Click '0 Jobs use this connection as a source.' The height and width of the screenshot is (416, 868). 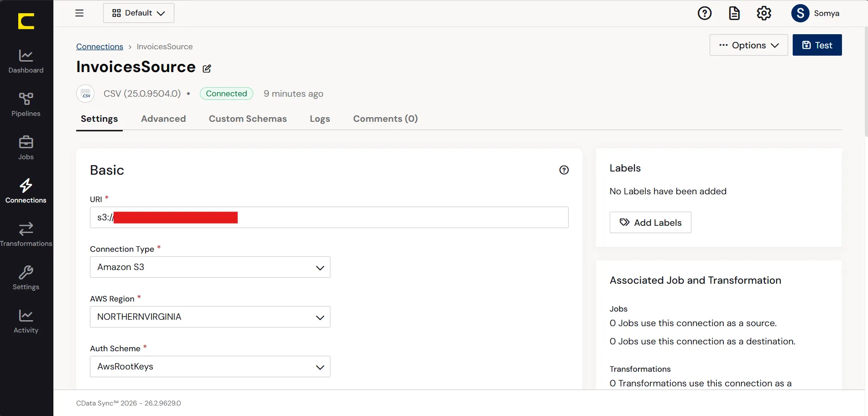pos(693,323)
